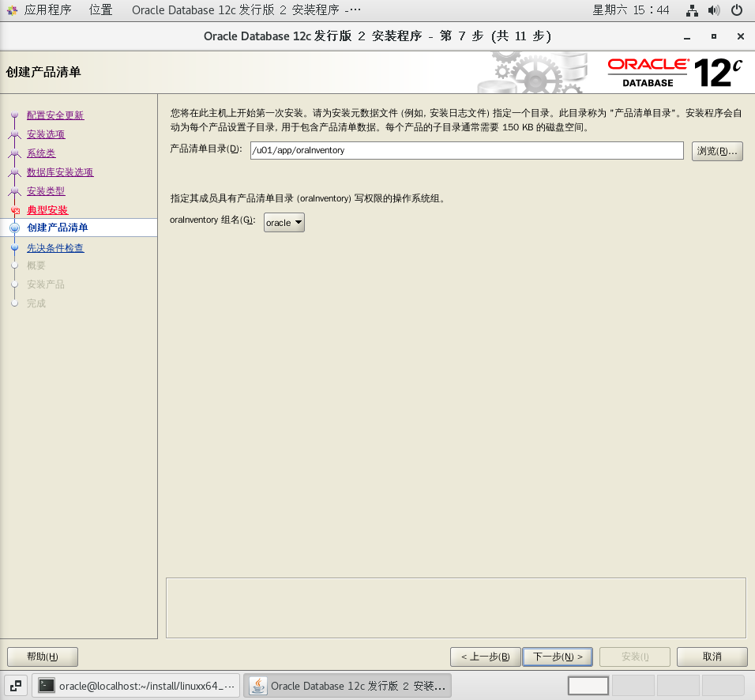Image resolution: width=755 pixels, height=700 pixels.
Task: Go to the 数据库安装选项 step
Action: click(x=60, y=172)
